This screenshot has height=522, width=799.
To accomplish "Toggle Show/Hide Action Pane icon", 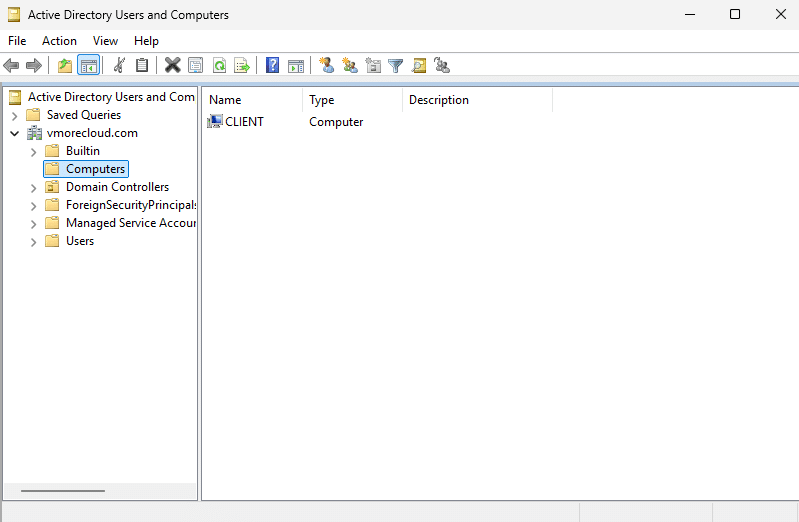I will (296, 65).
